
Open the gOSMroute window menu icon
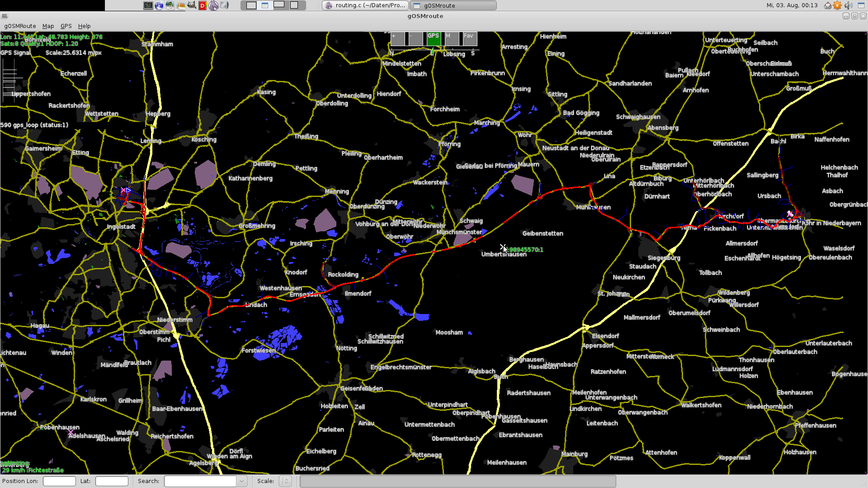pyautogui.click(x=5, y=16)
